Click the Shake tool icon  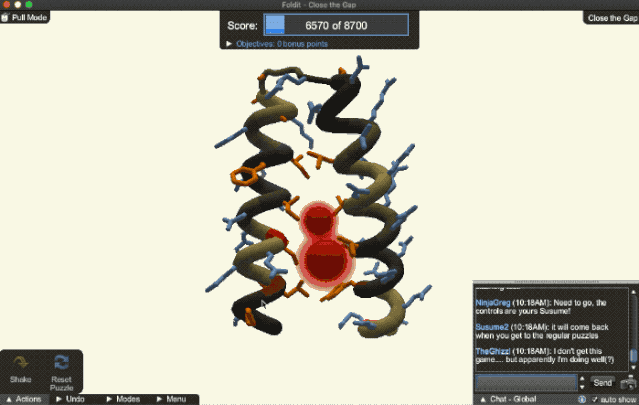[x=20, y=362]
